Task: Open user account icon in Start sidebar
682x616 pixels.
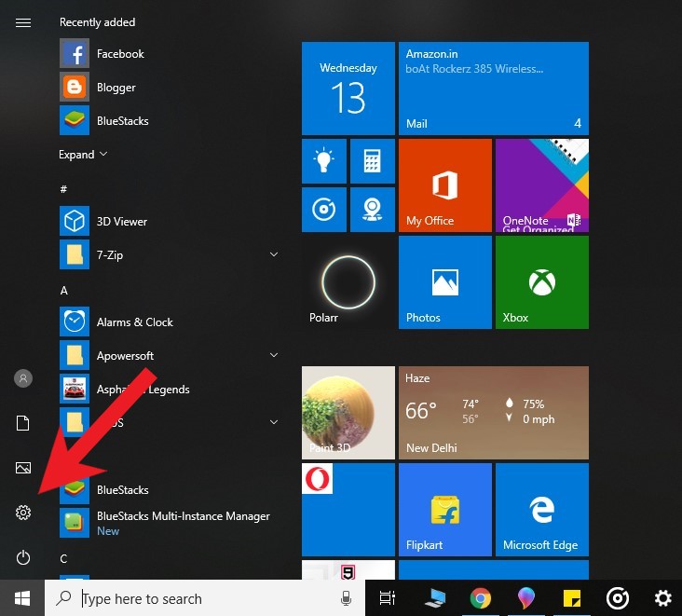Action: click(x=23, y=378)
